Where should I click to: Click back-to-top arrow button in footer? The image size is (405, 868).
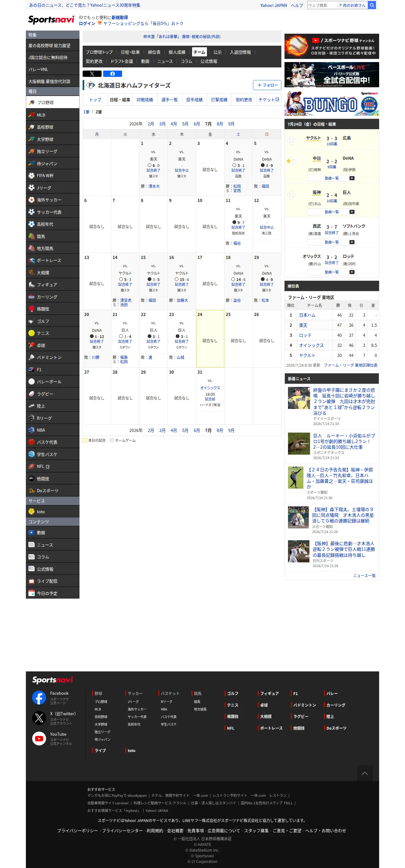coord(365,773)
